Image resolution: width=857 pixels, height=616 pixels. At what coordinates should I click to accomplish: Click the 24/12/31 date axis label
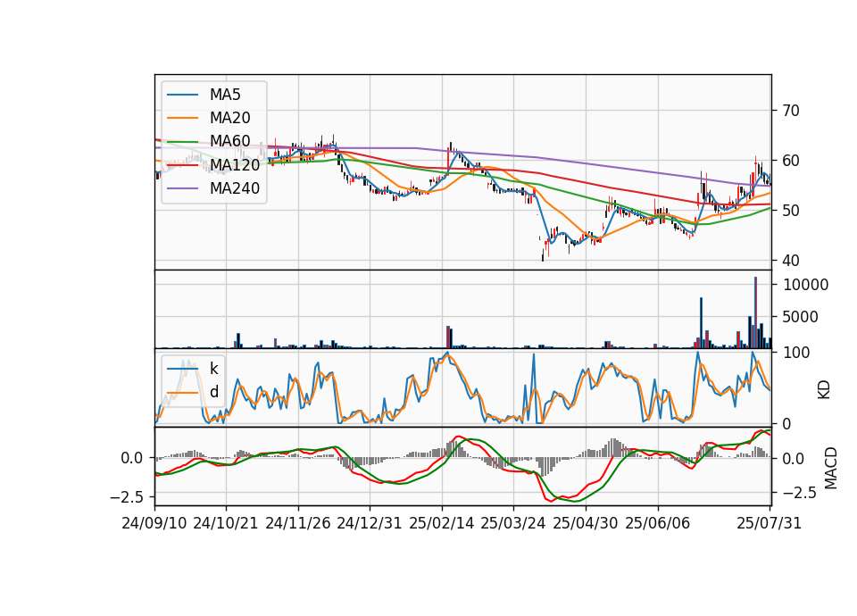tap(370, 523)
